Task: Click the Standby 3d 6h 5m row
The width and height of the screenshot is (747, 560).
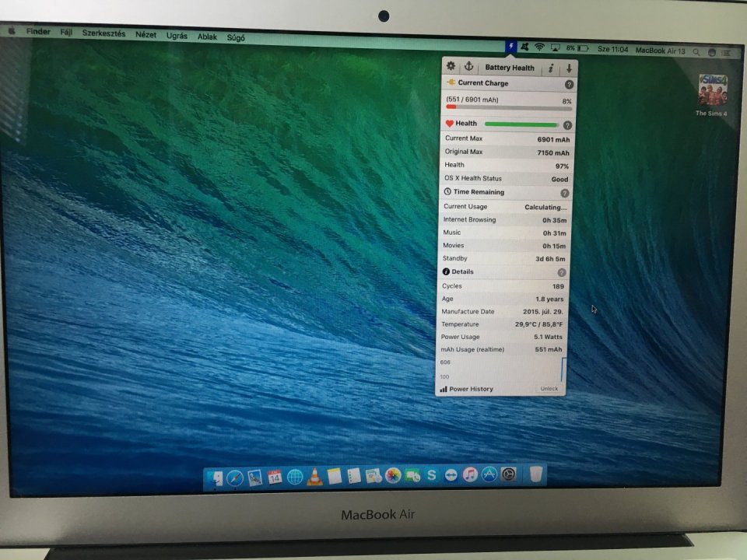Action: coord(503,258)
